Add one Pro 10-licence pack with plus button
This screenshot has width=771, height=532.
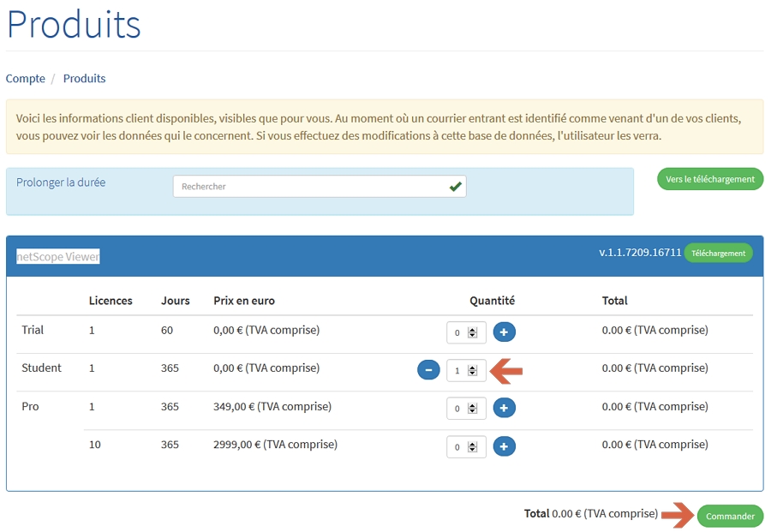504,446
